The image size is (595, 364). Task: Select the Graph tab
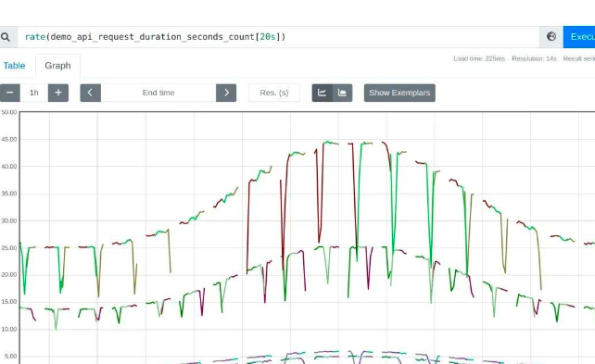(x=57, y=66)
